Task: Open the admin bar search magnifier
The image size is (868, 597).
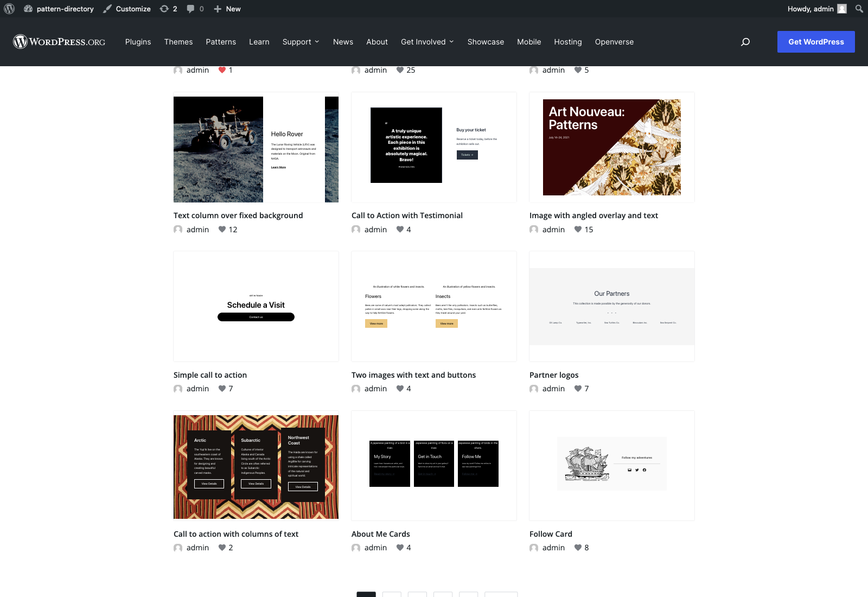Action: [859, 9]
